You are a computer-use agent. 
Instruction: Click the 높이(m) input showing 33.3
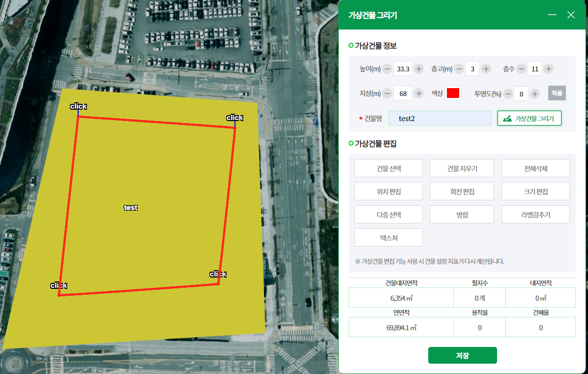click(x=403, y=69)
